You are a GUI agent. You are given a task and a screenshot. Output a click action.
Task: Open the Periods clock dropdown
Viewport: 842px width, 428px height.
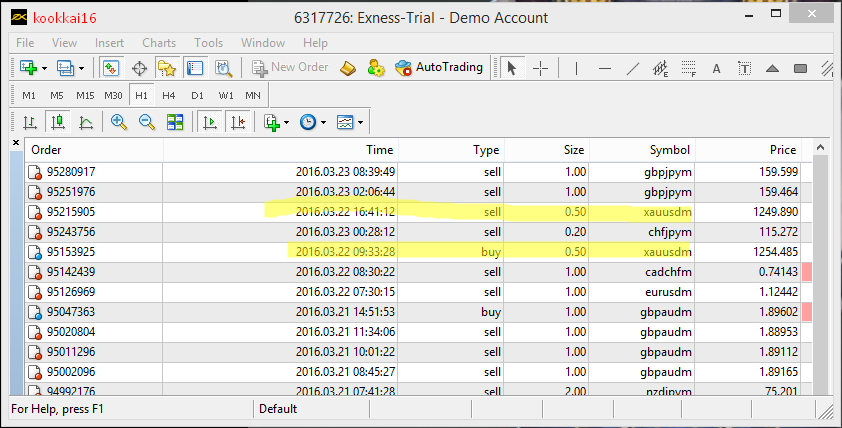point(313,122)
